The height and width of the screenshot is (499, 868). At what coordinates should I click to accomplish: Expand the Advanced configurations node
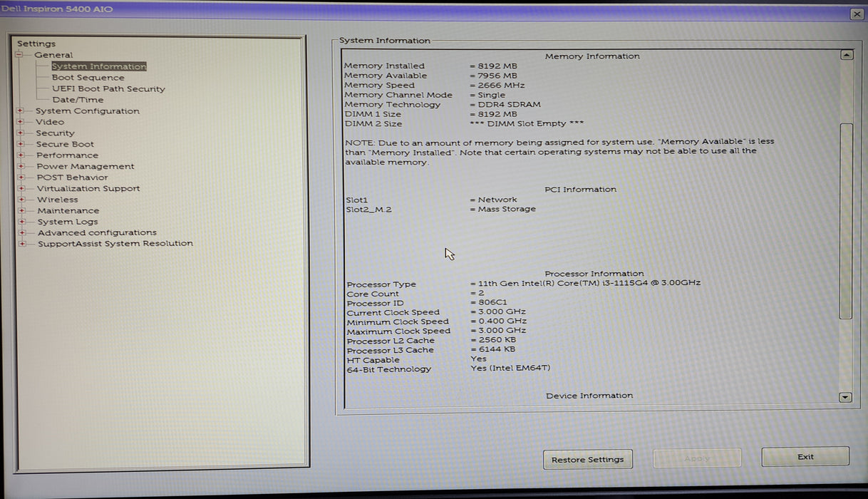(x=22, y=232)
